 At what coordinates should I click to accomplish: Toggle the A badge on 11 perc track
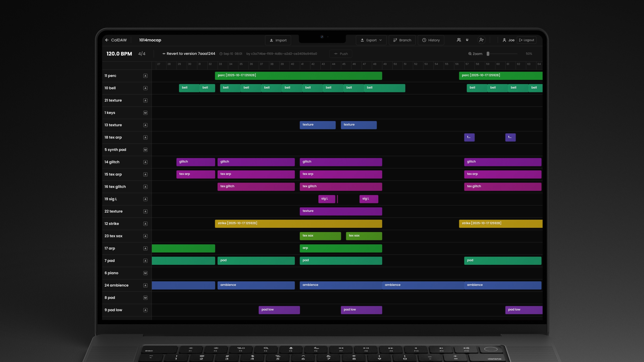click(x=145, y=76)
